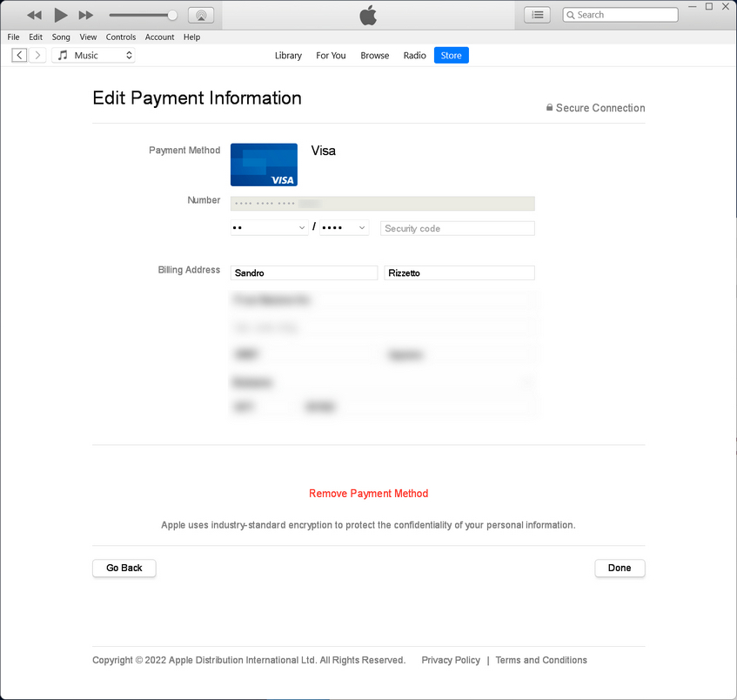Select the Store tab
This screenshot has width=737, height=700.
click(452, 55)
